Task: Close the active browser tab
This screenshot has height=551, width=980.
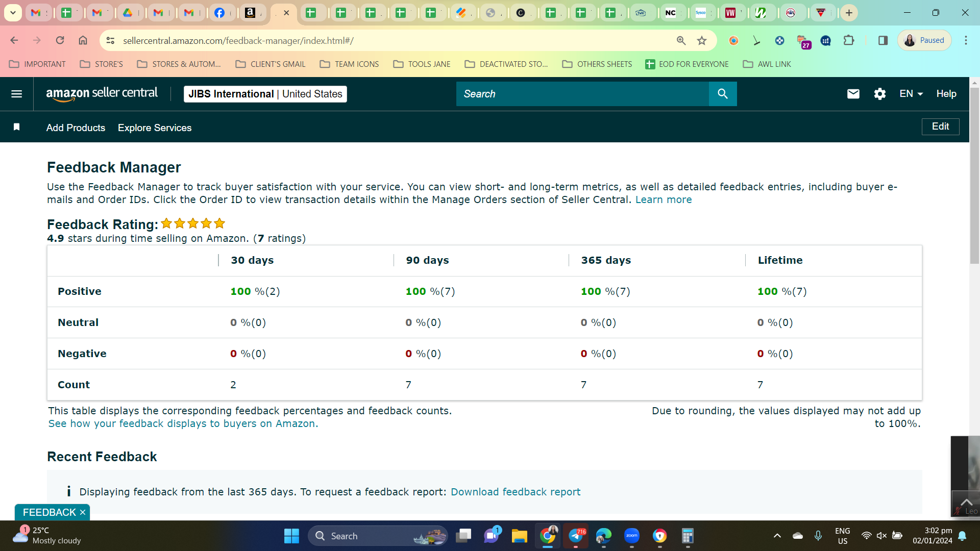Action: (286, 13)
